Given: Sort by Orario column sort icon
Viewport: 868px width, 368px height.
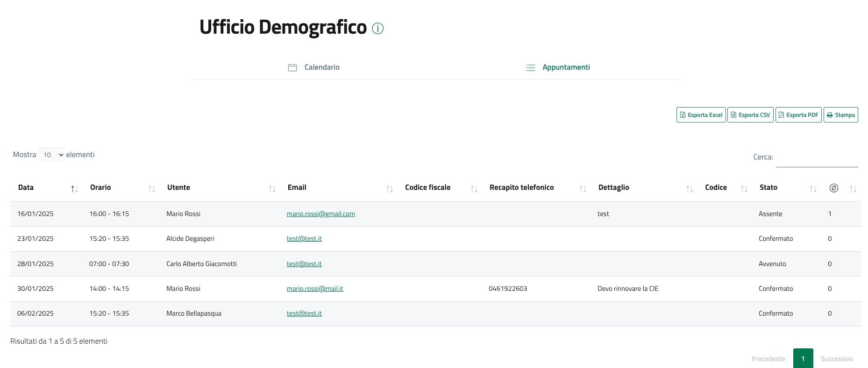Looking at the screenshot, I should (151, 189).
